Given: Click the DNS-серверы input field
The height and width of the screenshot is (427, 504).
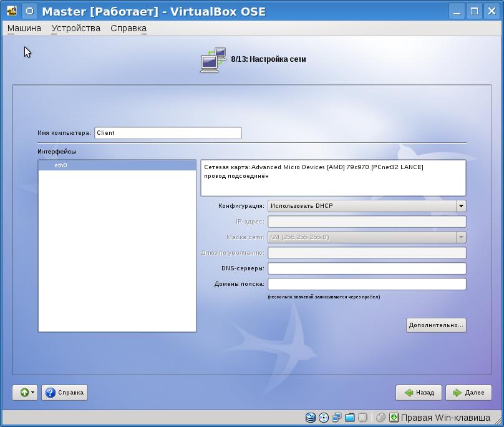Looking at the screenshot, I should pos(367,268).
